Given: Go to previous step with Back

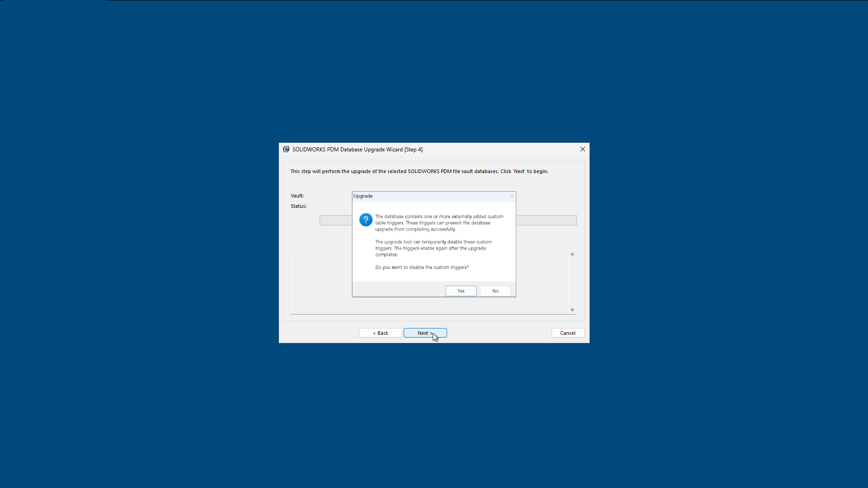Looking at the screenshot, I should [380, 333].
